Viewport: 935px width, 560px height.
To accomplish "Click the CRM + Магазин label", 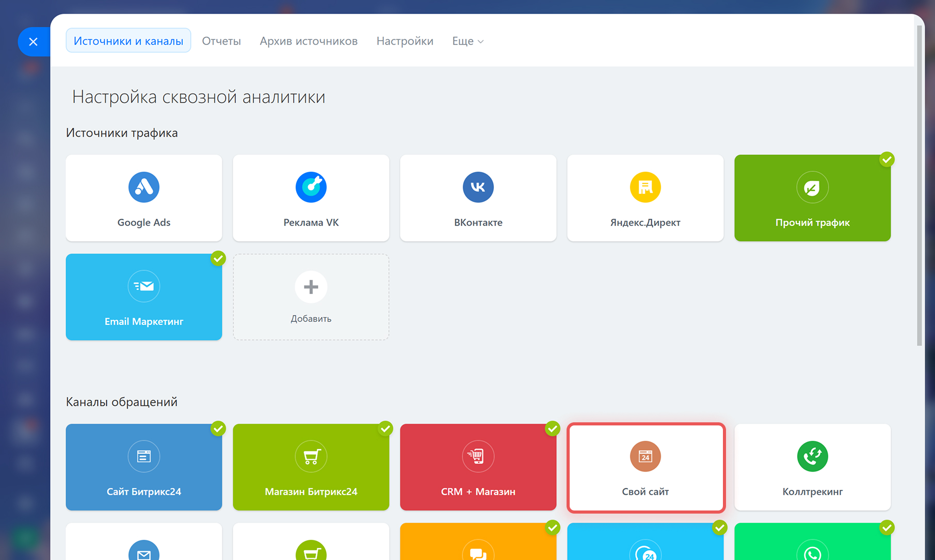I will [x=478, y=492].
